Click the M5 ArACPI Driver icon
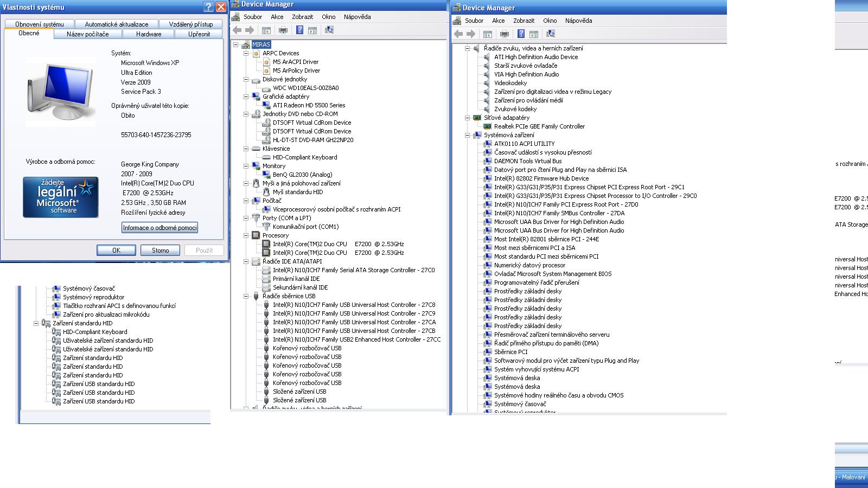Image resolution: width=868 pixels, height=488 pixels. (x=266, y=62)
